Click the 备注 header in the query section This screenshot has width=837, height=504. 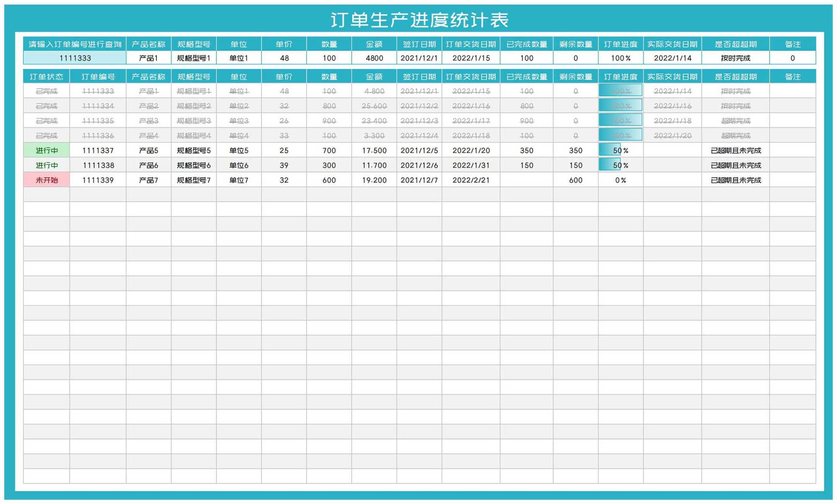[792, 44]
